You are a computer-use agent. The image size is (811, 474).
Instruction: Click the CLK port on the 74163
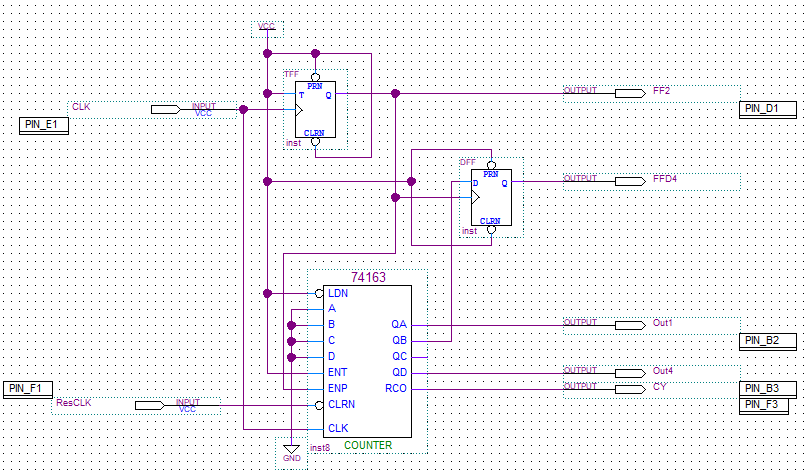(338, 428)
